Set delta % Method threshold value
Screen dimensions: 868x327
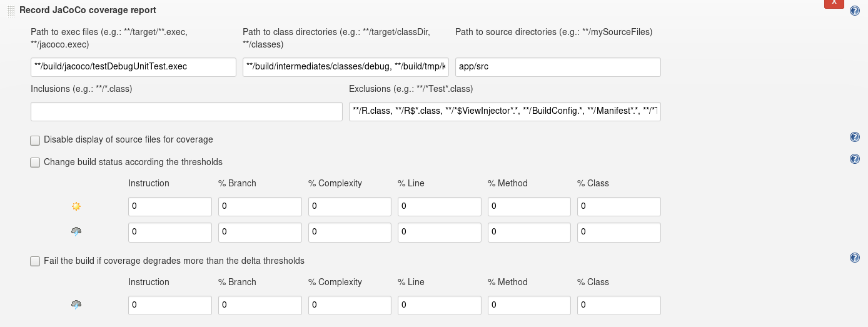(529, 305)
